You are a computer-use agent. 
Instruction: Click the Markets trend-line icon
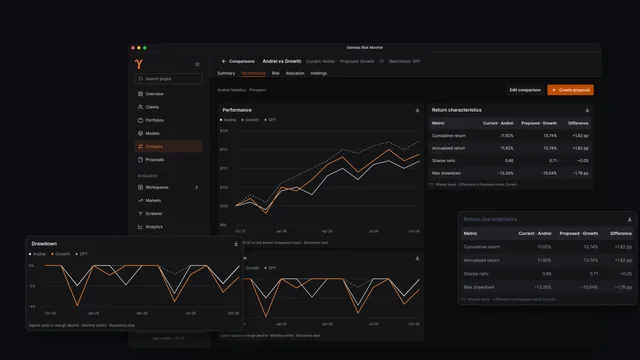click(140, 200)
